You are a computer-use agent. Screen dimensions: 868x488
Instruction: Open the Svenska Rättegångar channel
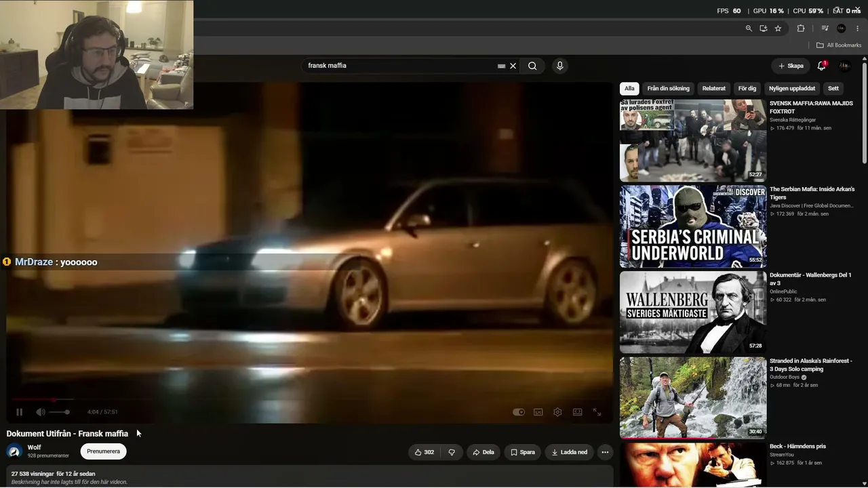[x=793, y=120]
